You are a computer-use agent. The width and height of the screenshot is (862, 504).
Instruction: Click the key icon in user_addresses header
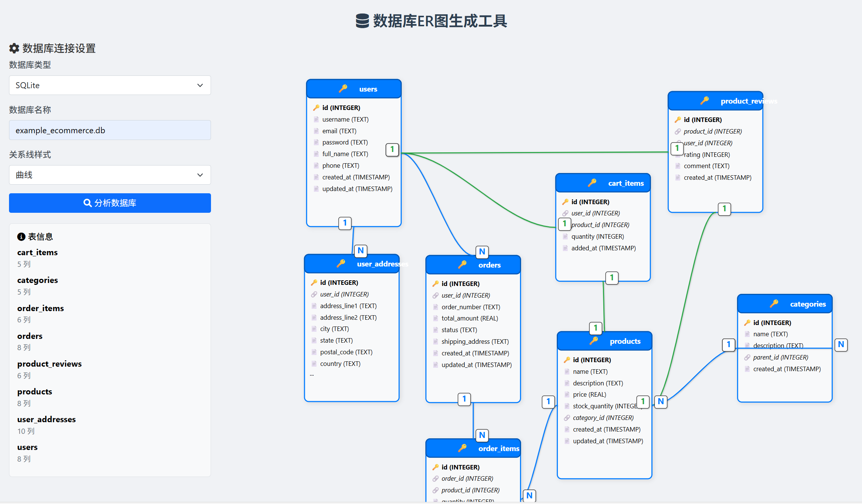[341, 263]
